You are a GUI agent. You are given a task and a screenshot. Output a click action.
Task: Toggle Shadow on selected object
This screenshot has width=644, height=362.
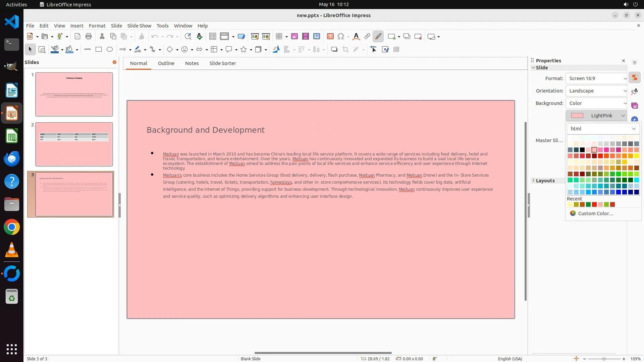(x=334, y=50)
